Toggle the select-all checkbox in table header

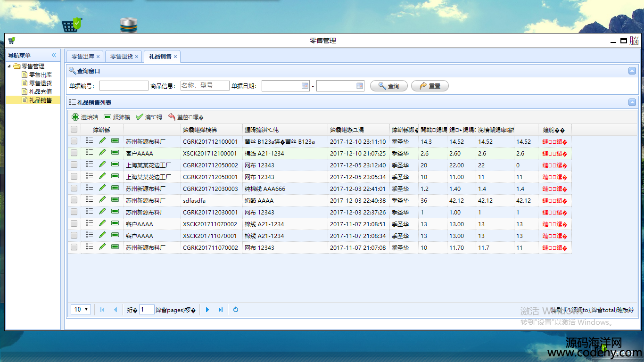[x=74, y=130]
